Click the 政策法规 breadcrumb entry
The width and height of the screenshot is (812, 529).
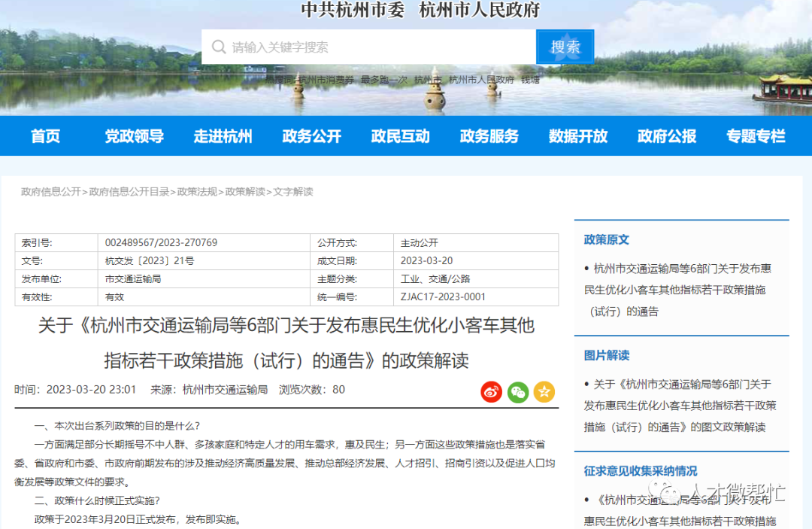196,192
